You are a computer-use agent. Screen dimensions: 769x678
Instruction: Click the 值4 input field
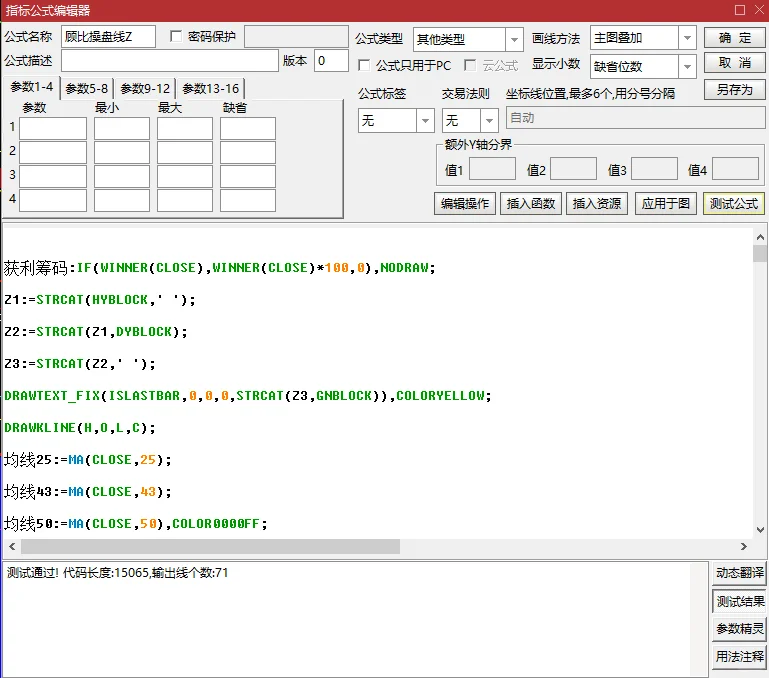(x=735, y=169)
